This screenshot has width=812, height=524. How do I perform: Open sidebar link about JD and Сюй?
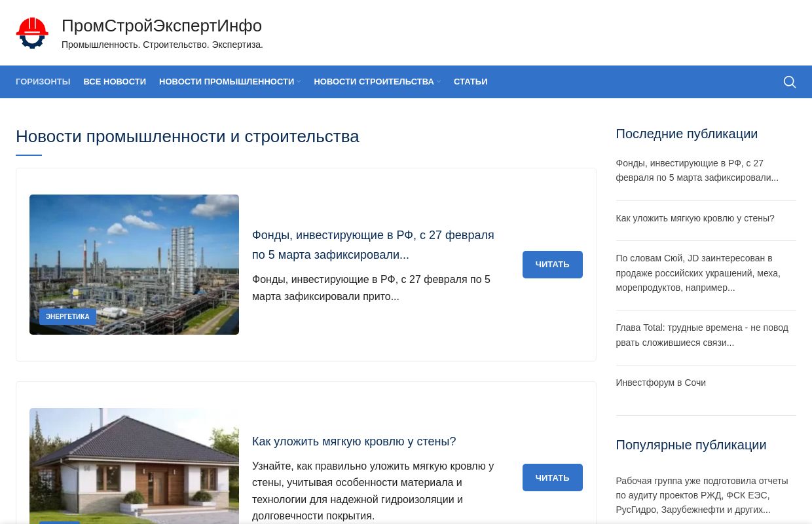[697, 272]
